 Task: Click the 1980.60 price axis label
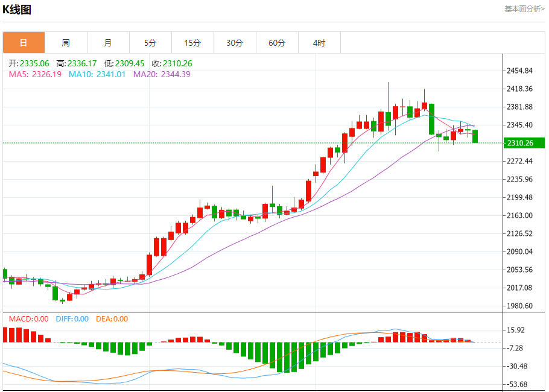(x=519, y=306)
